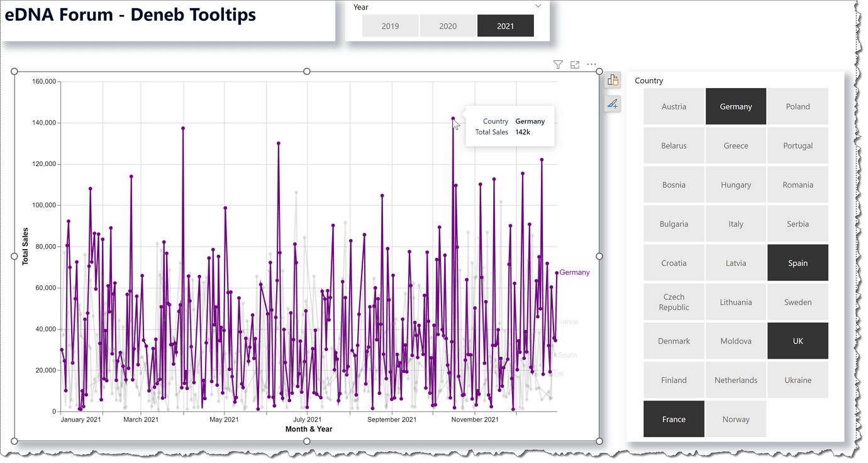
Task: Open the More options ellipsis menu
Action: (591, 64)
